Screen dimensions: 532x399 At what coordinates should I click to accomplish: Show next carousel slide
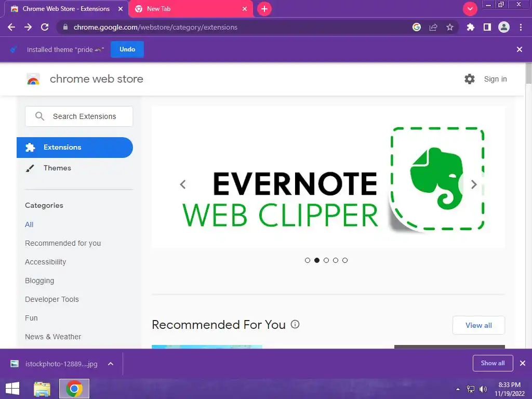(x=474, y=184)
